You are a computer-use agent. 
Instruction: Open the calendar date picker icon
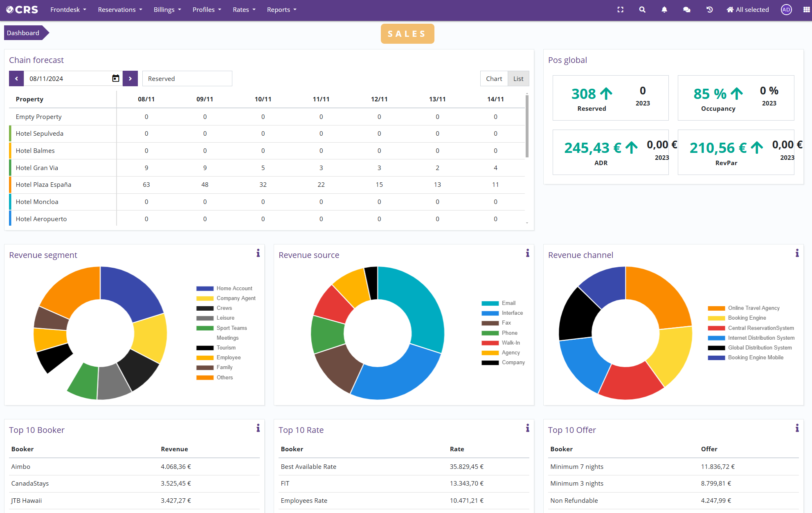tap(116, 78)
